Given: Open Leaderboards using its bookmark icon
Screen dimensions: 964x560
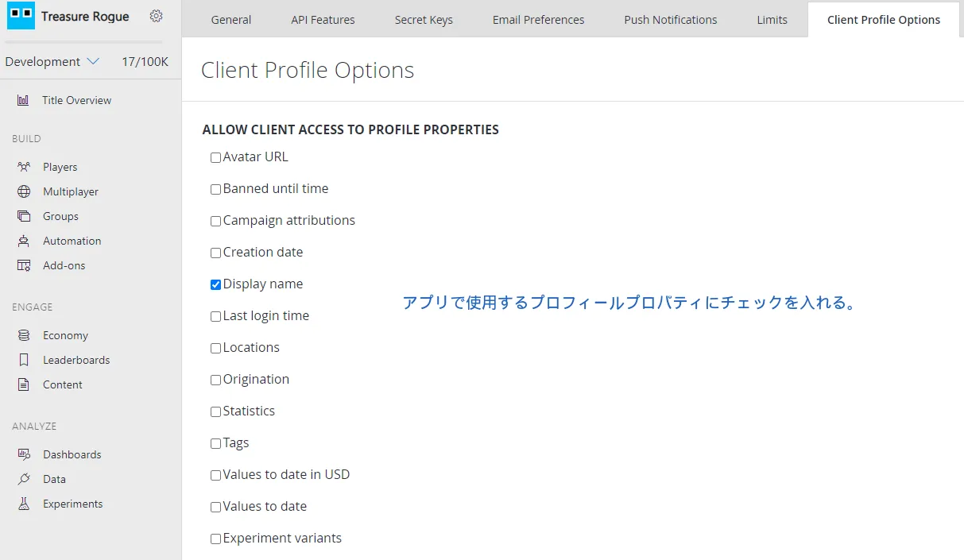Looking at the screenshot, I should tap(24, 360).
